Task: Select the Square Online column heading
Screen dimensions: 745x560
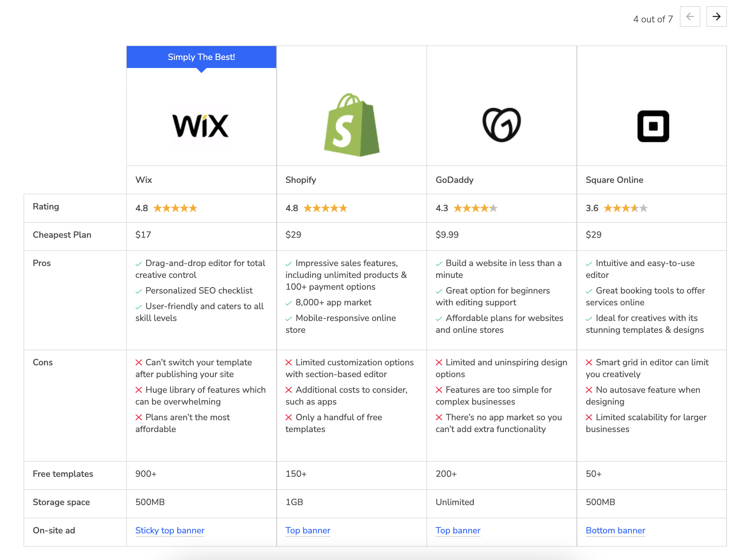Action: pyautogui.click(x=614, y=180)
